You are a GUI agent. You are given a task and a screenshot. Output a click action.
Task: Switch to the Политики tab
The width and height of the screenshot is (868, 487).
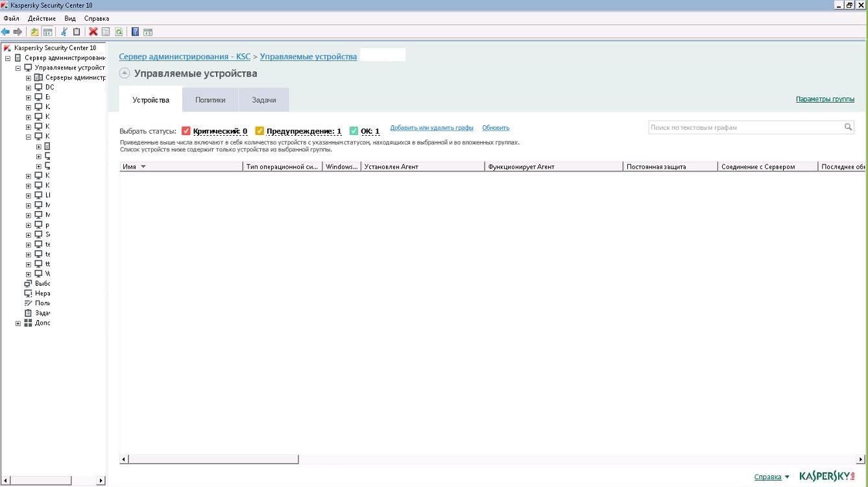tap(210, 100)
